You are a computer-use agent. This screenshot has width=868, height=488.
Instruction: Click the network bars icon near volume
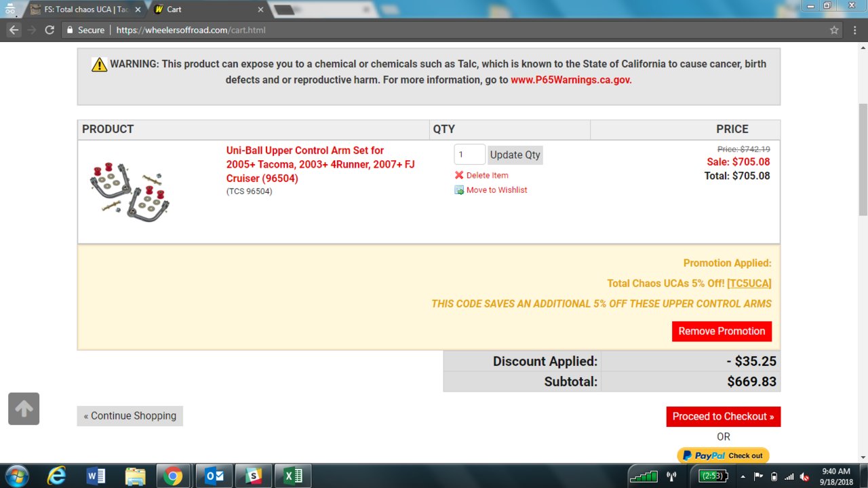pyautogui.click(x=790, y=476)
